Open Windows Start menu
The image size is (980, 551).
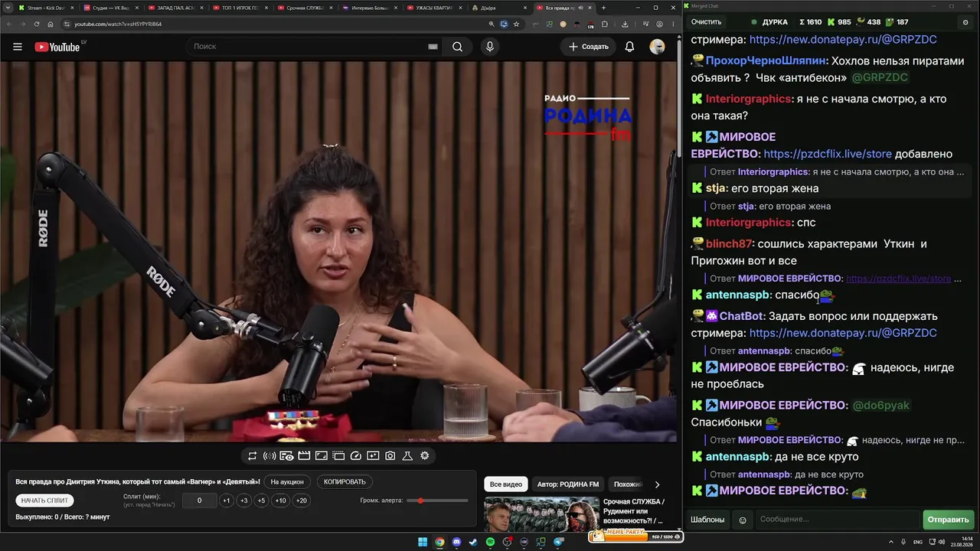tap(423, 542)
